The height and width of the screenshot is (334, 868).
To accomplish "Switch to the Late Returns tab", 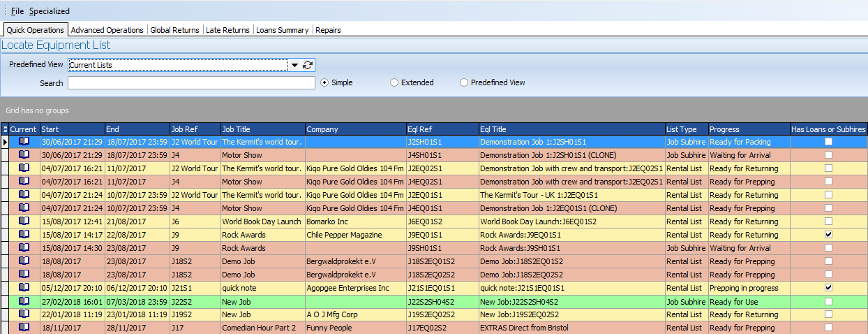I will pos(227,30).
